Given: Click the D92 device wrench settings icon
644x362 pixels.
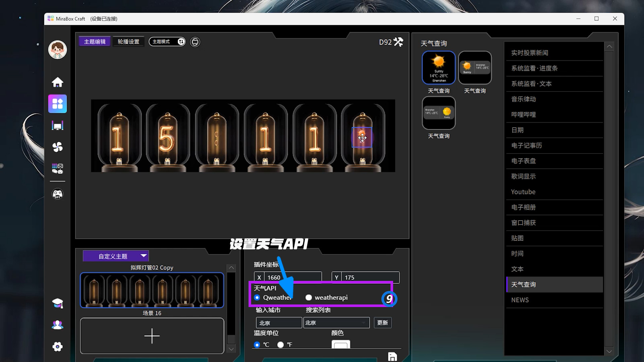Looking at the screenshot, I should coord(398,42).
